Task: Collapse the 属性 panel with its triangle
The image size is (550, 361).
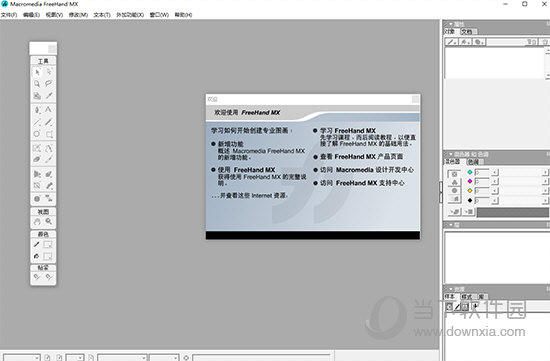Action: [450, 24]
